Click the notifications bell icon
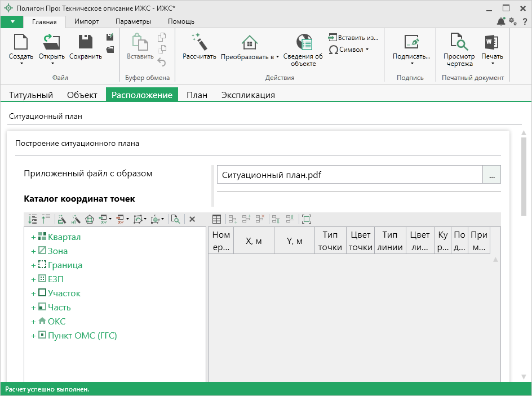Image resolution: width=532 pixels, height=396 pixels. [x=500, y=21]
